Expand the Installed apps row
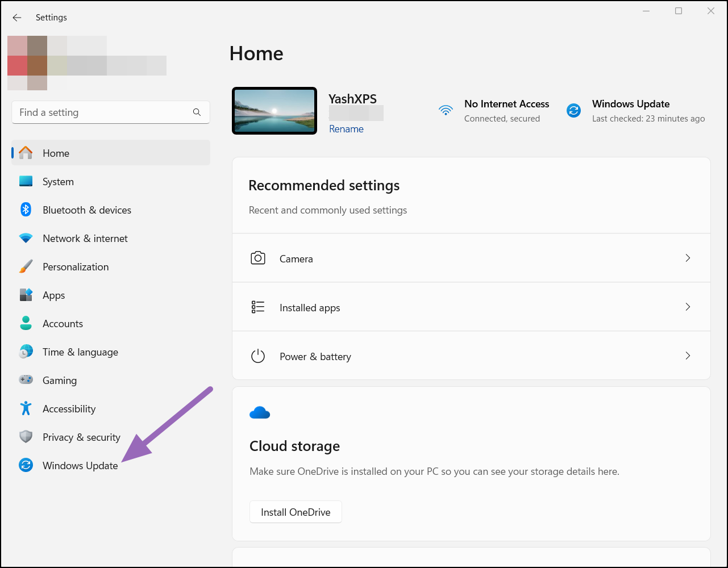The height and width of the screenshot is (568, 728). pos(688,307)
